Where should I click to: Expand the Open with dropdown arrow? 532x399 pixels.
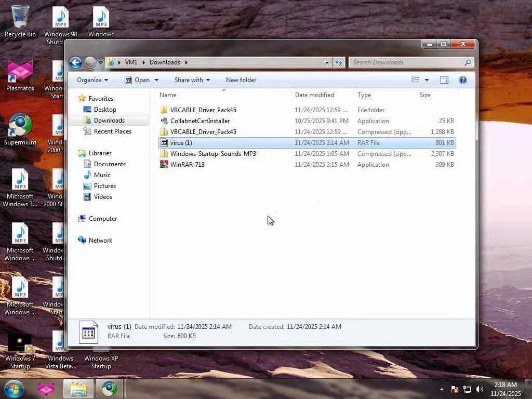(x=156, y=80)
